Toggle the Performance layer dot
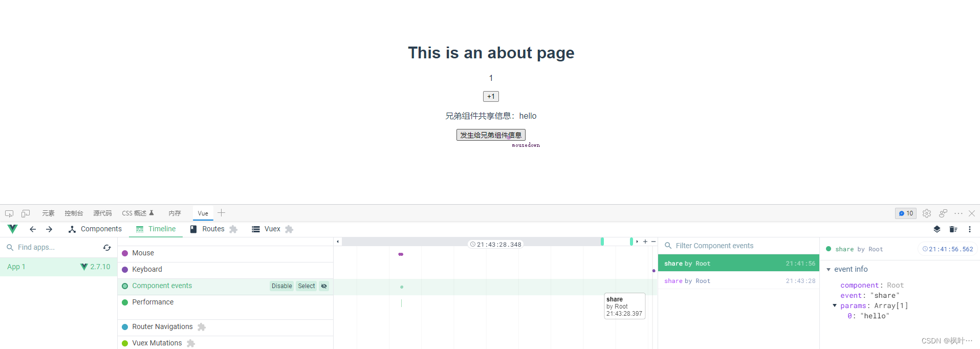The image size is (980, 349). pyautogui.click(x=125, y=302)
